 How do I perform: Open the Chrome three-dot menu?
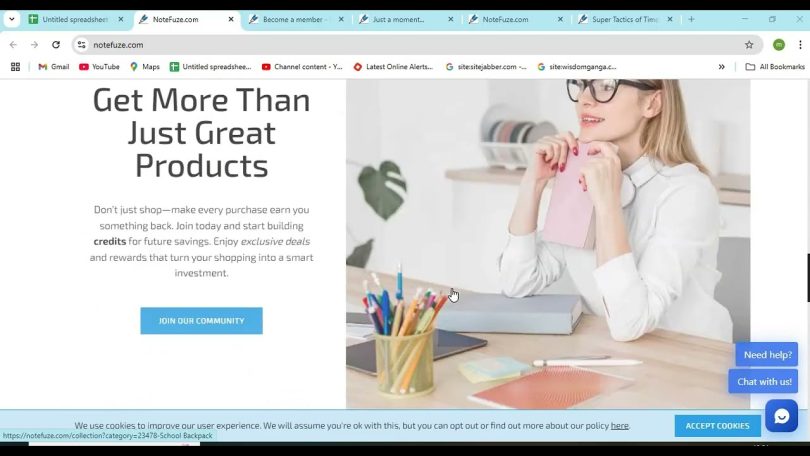click(x=800, y=45)
